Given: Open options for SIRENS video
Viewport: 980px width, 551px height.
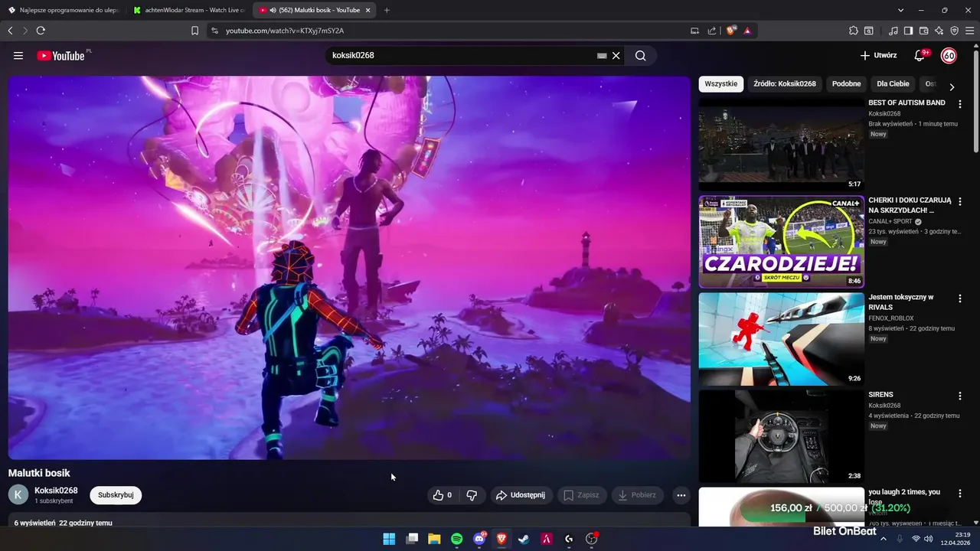Looking at the screenshot, I should pyautogui.click(x=959, y=396).
